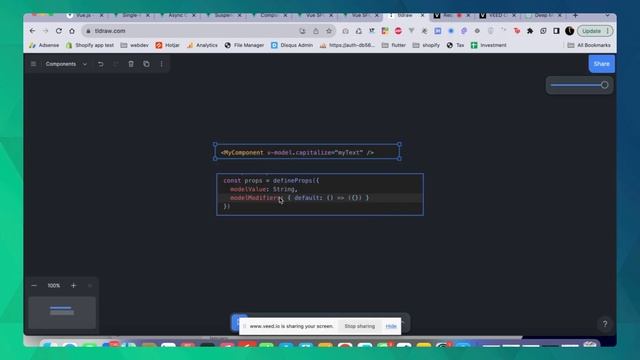Switch to the Single browser tab
Image resolution: width=640 pixels, height=360 pixels.
130,16
